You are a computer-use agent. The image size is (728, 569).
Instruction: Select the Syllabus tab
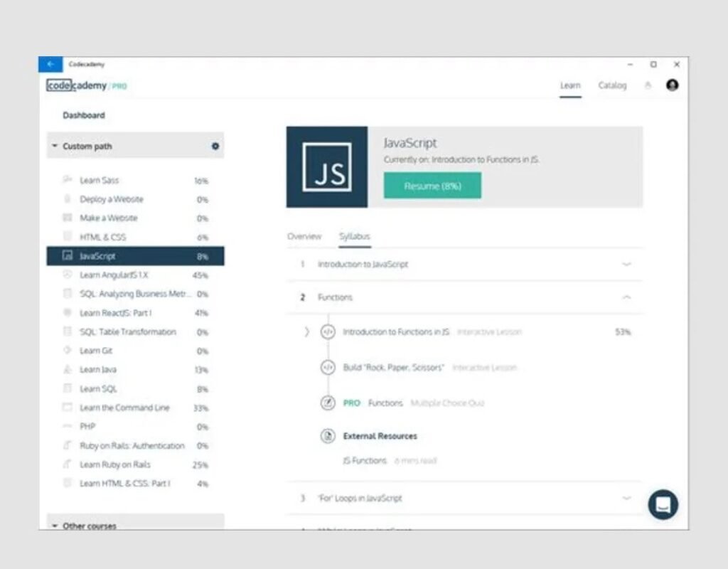coord(355,236)
